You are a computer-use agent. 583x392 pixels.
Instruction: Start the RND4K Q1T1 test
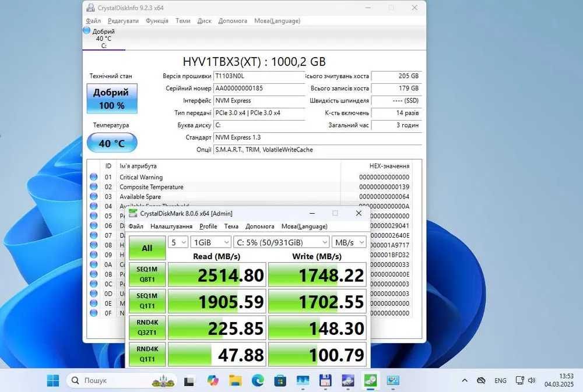tap(147, 354)
